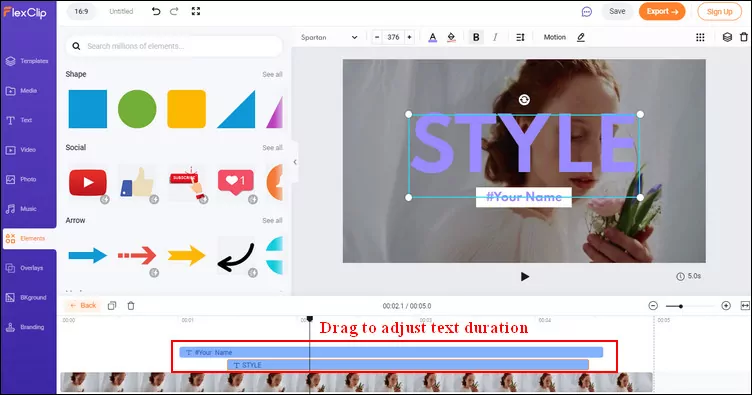This screenshot has width=752, height=395.
Task: See all Shape elements
Action: (272, 74)
